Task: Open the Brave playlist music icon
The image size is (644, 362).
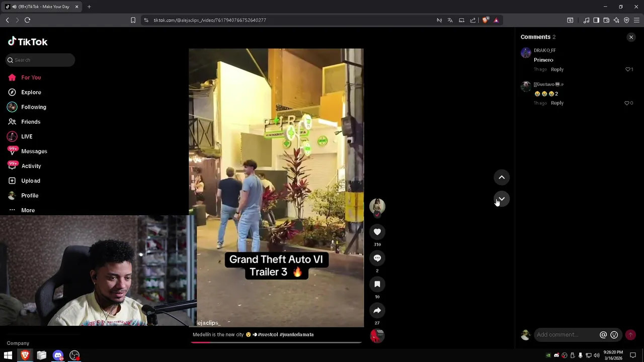Action: tap(586, 20)
